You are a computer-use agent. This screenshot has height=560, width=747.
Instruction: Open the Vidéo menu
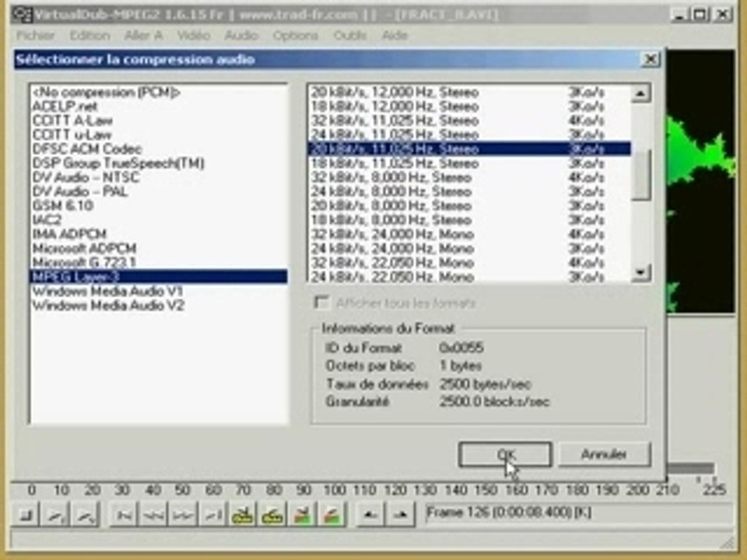tap(194, 35)
